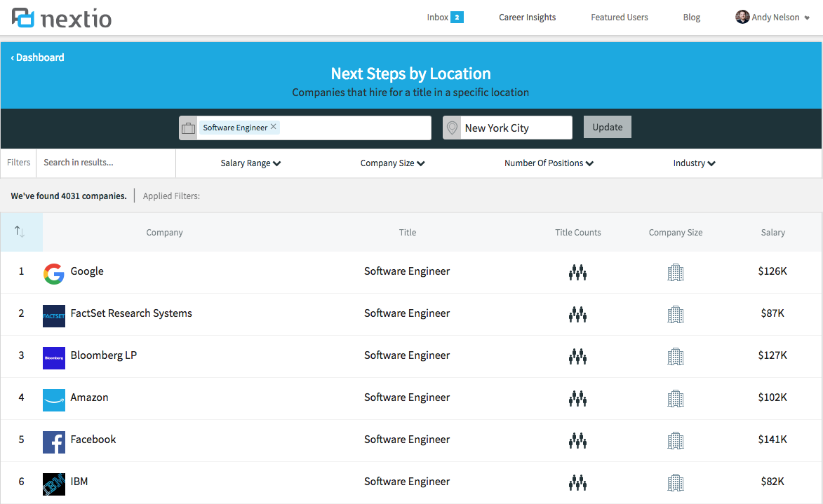
Task: Click the Google company logo
Action: (x=53, y=273)
